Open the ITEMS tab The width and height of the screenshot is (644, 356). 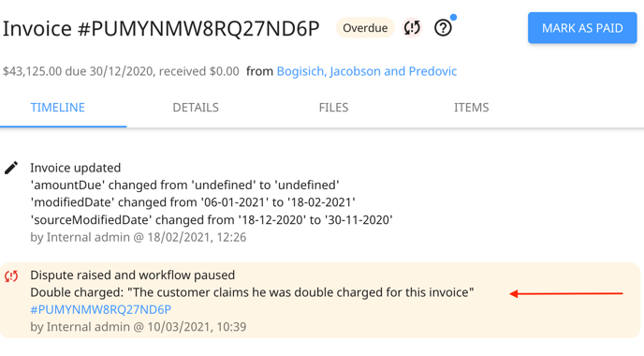471,108
